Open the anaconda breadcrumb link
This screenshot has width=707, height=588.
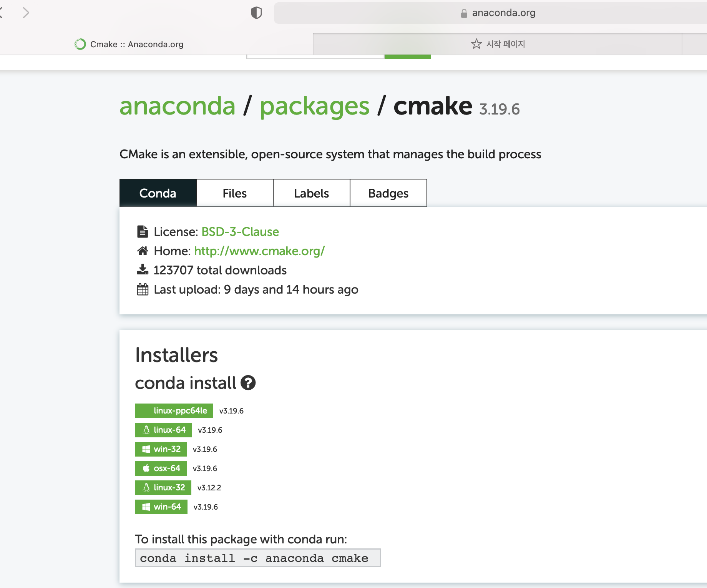178,106
